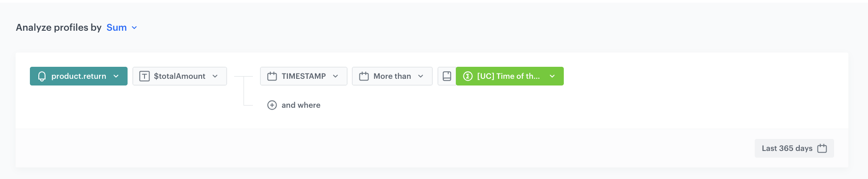The image size is (868, 179).
Task: Click the bell icon on product.return
Action: pyautogui.click(x=42, y=76)
